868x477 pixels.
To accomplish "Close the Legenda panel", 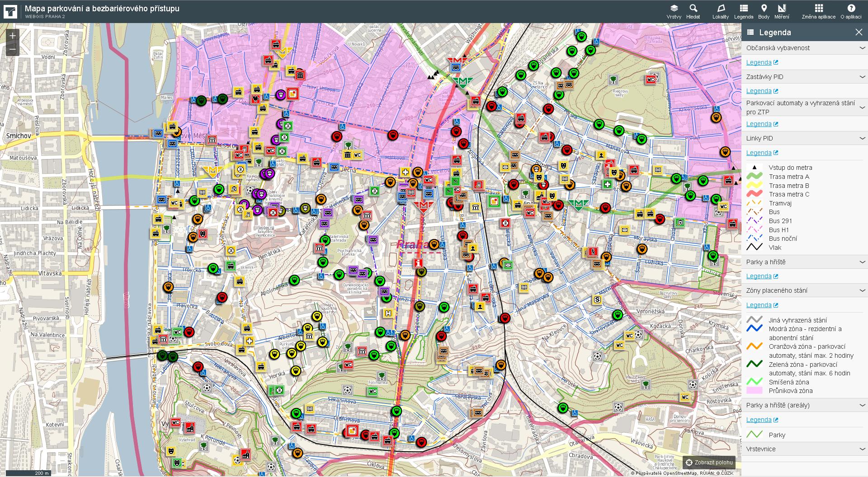I will (x=859, y=32).
